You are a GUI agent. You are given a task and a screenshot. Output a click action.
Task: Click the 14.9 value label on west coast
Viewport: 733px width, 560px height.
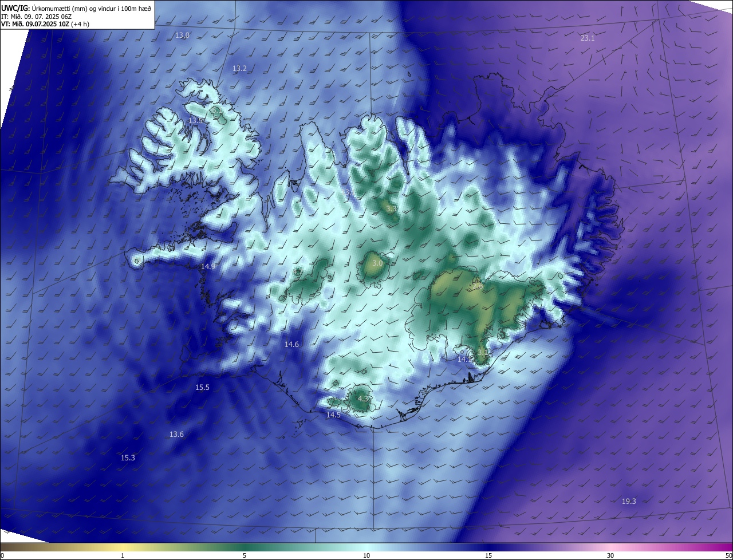click(208, 267)
